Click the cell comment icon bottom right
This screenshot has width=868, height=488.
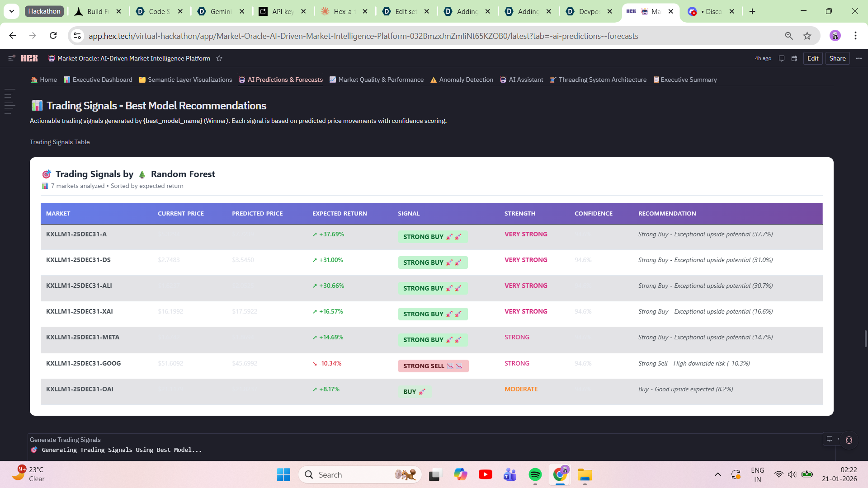click(830, 439)
